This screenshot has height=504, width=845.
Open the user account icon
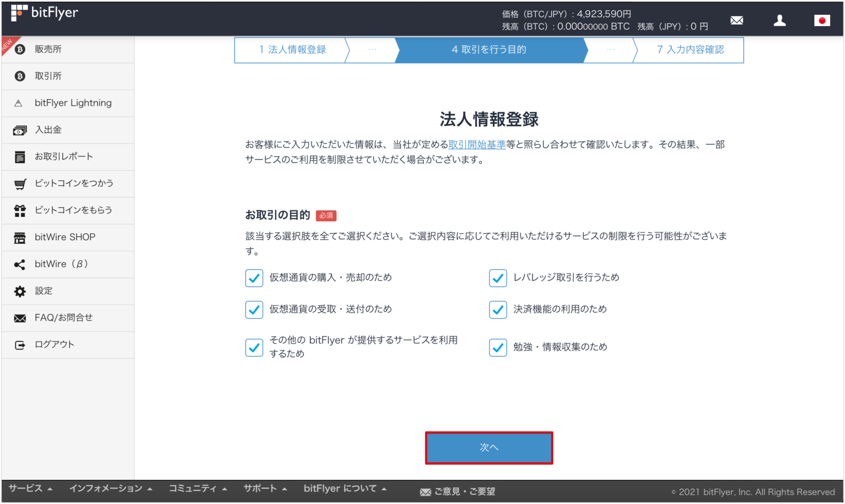[779, 20]
